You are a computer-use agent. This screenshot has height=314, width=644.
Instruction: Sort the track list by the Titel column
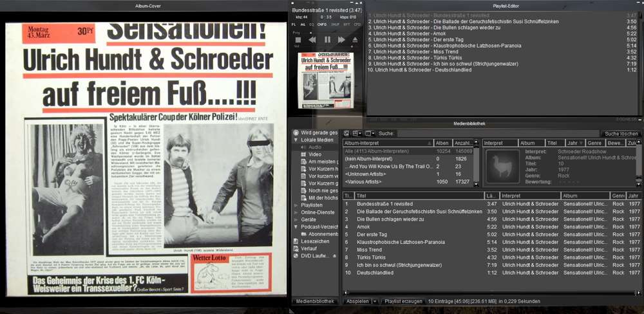pyautogui.click(x=386, y=196)
